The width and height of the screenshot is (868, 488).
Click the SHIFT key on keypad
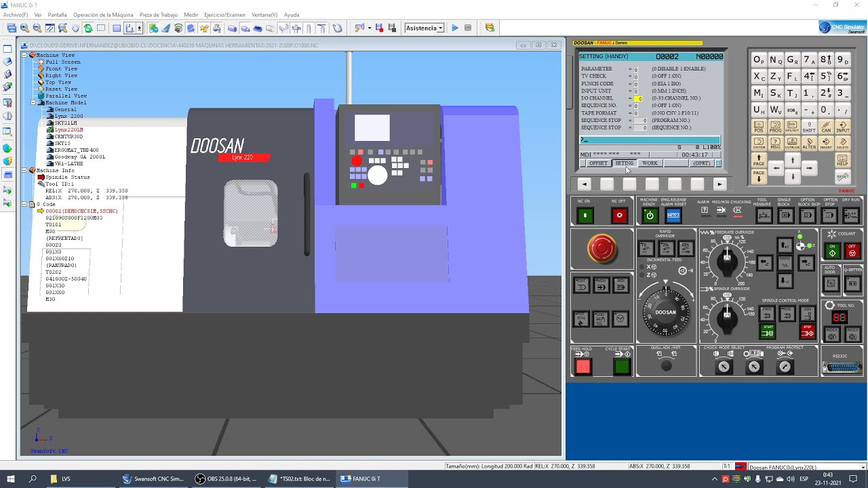(809, 127)
